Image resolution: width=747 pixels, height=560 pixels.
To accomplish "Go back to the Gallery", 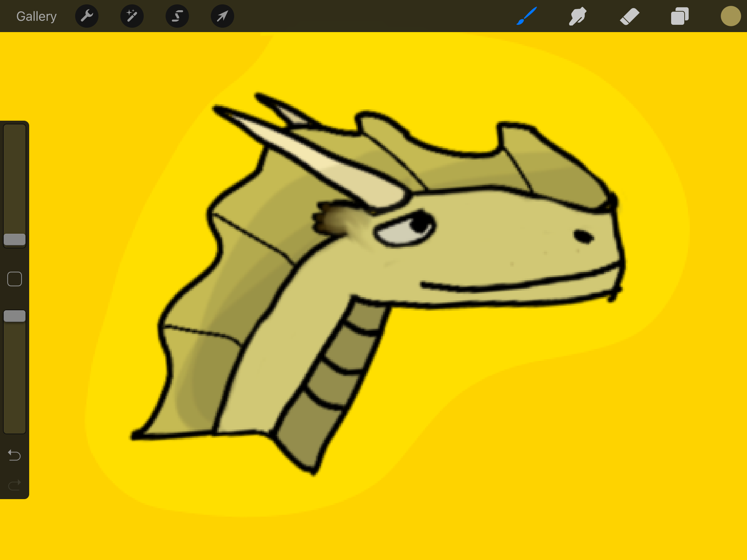I will pos(36,16).
